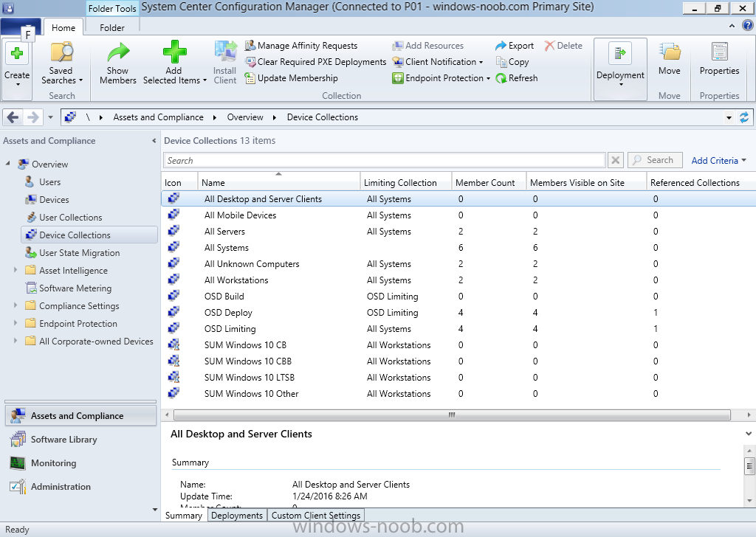Switch to the Home ribbon tab

(63, 27)
